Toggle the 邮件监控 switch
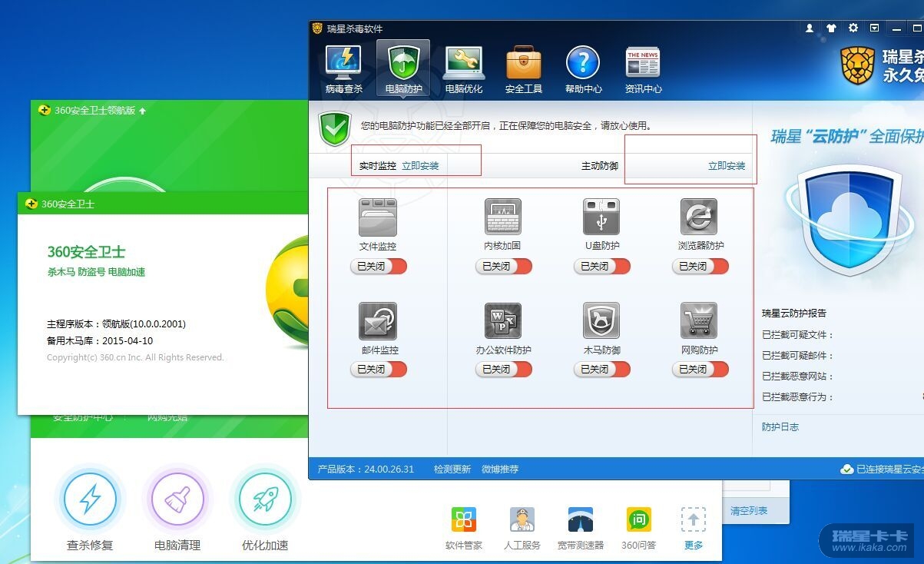924x564 pixels. pyautogui.click(x=378, y=369)
